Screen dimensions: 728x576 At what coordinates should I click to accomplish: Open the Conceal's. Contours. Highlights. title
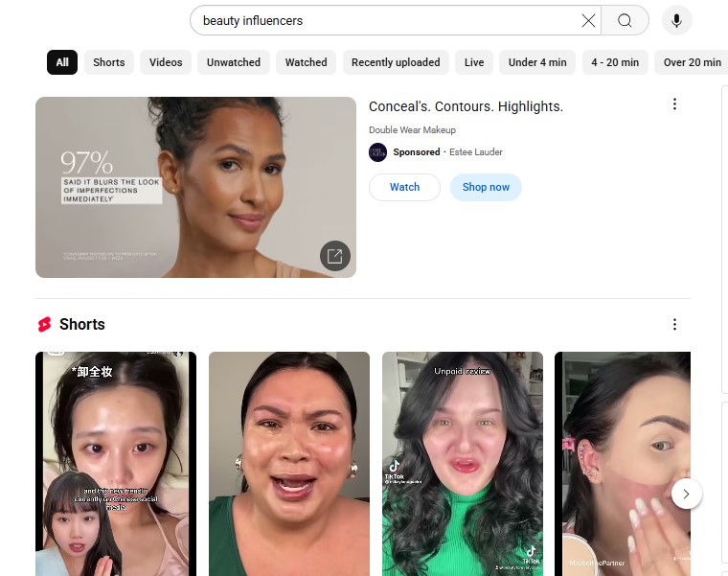click(x=466, y=106)
